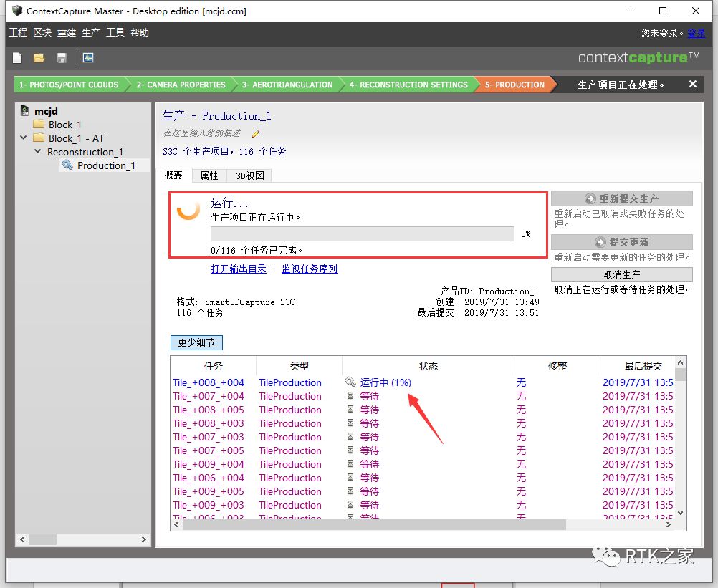
Task: Close the production workflow banner with X
Action: [693, 85]
